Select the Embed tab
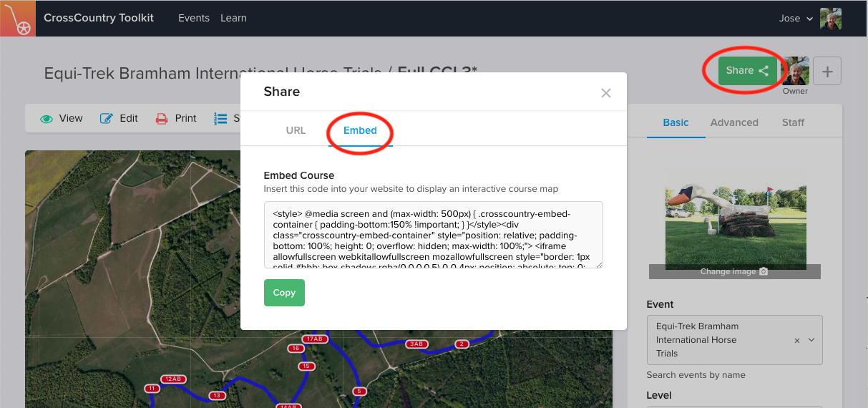This screenshot has height=408, width=868. click(x=360, y=130)
